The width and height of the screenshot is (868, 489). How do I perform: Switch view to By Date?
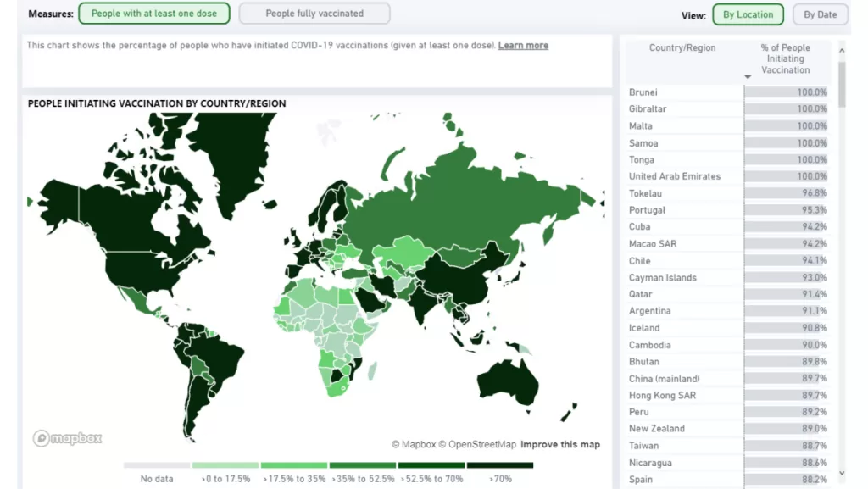(x=820, y=14)
